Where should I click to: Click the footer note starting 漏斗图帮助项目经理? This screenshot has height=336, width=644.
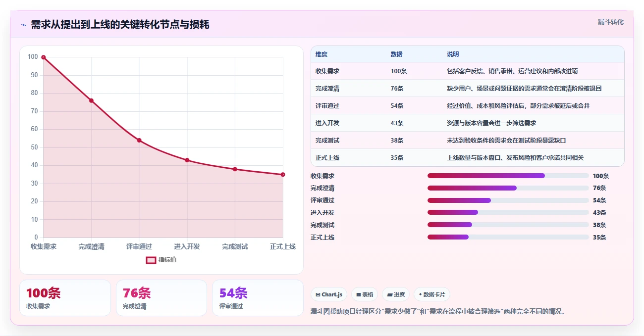(x=438, y=312)
